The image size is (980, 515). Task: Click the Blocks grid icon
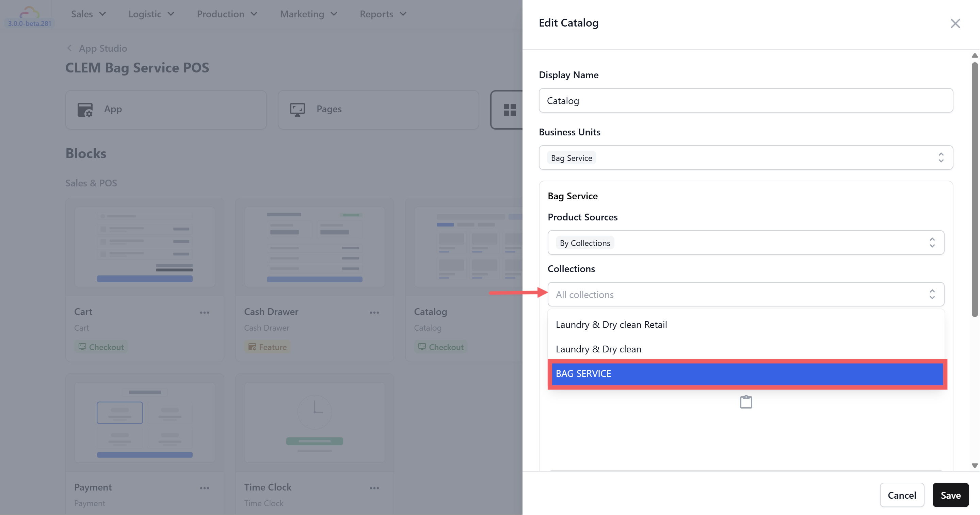pyautogui.click(x=509, y=110)
